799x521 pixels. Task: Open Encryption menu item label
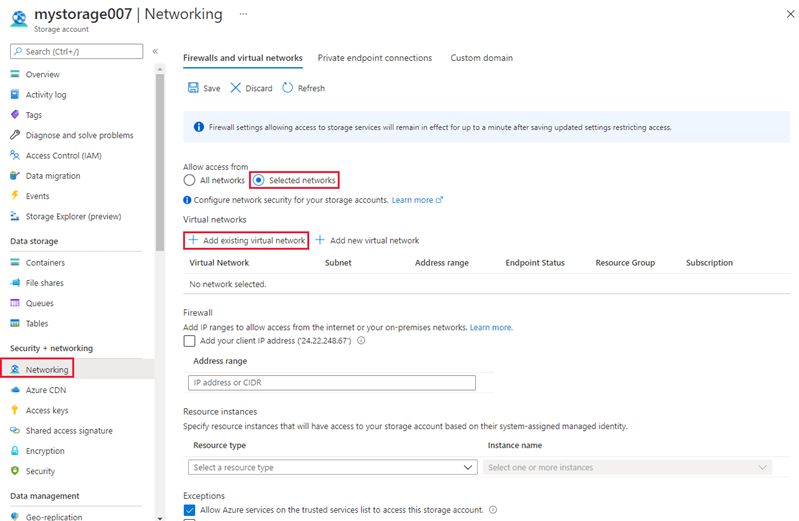(45, 451)
